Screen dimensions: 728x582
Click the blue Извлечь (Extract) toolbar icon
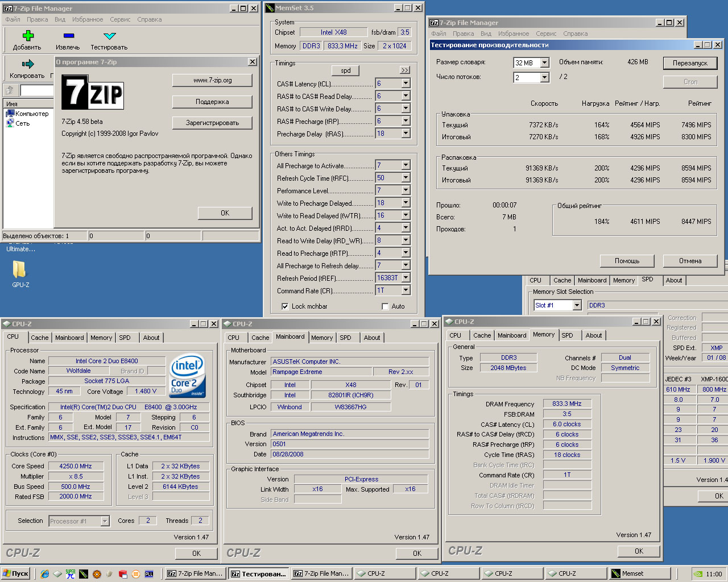pos(68,36)
